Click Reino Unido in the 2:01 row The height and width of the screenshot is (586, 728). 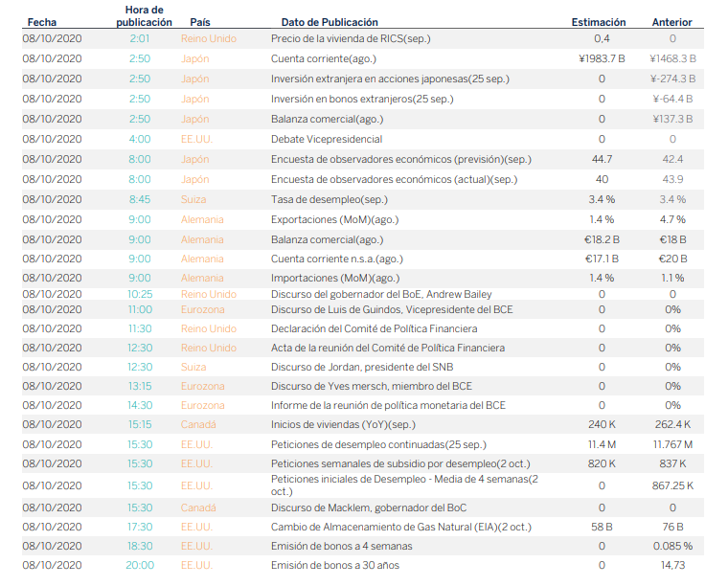(x=208, y=38)
